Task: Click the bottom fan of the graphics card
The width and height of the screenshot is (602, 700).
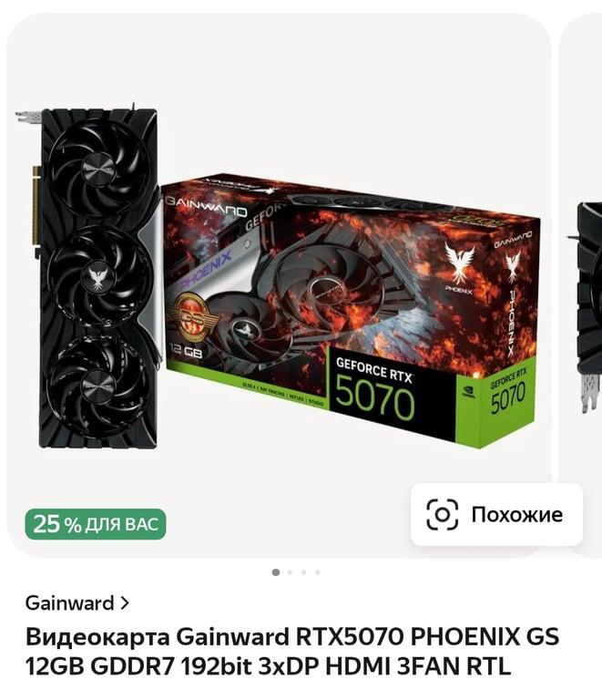Action: [97, 386]
